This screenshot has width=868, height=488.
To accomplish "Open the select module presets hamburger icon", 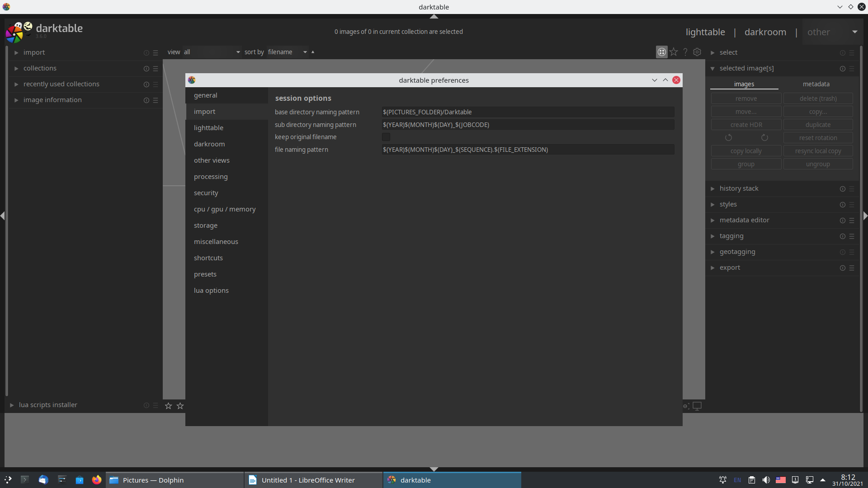I will click(852, 52).
